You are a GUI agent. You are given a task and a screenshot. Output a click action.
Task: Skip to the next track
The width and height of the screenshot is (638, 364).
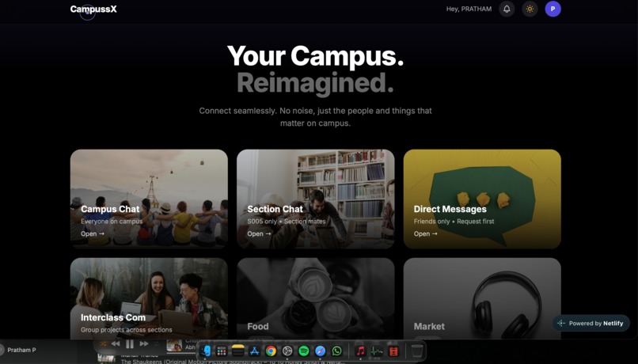click(x=144, y=343)
